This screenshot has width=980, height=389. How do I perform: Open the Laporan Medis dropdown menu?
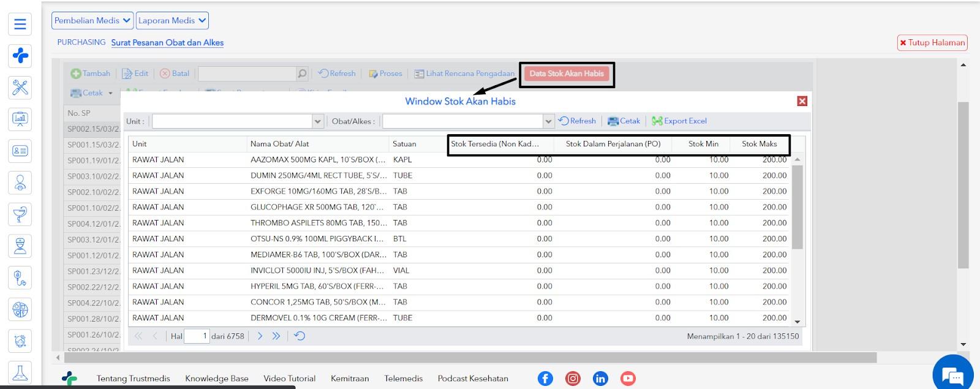[172, 21]
